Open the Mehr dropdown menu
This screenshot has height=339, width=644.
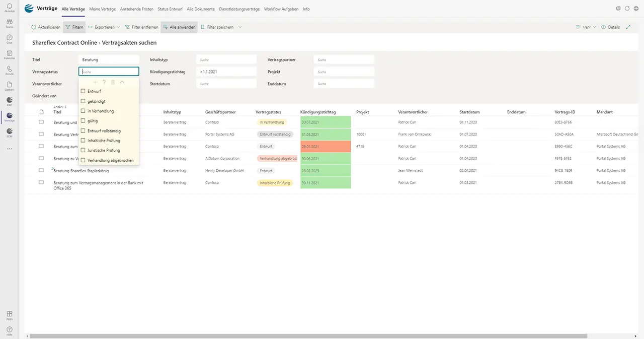coord(586,27)
